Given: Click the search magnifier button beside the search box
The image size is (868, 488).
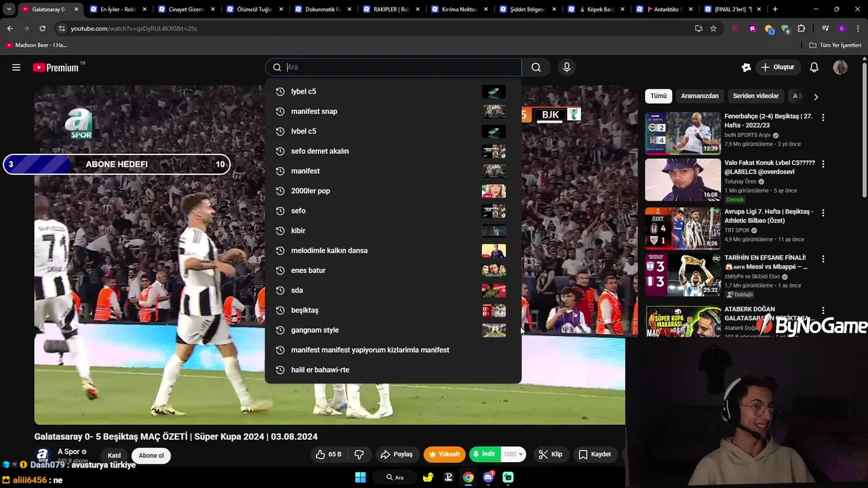Looking at the screenshot, I should tap(536, 67).
